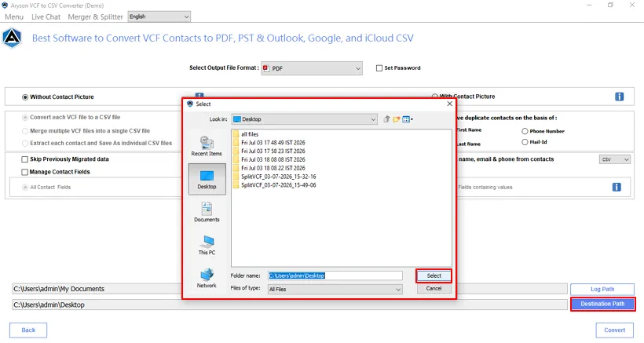Image resolution: width=644 pixels, height=343 pixels.
Task: Click the Cancel button in the dialog
Action: (434, 288)
